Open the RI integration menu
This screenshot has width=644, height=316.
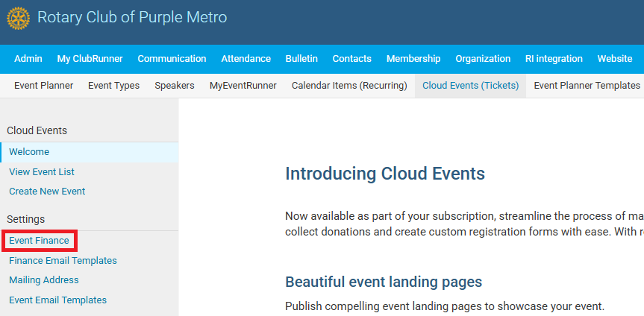click(x=554, y=59)
